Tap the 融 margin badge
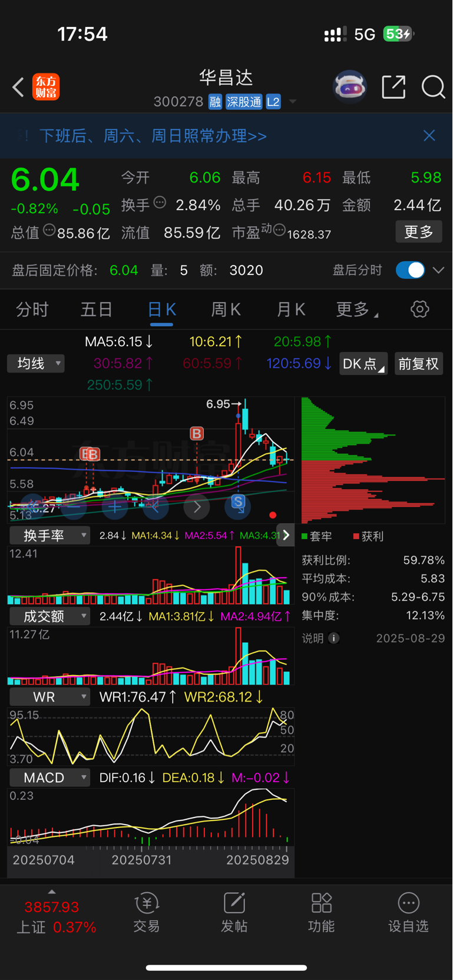Viewport: 453px width, 980px height. (x=215, y=102)
